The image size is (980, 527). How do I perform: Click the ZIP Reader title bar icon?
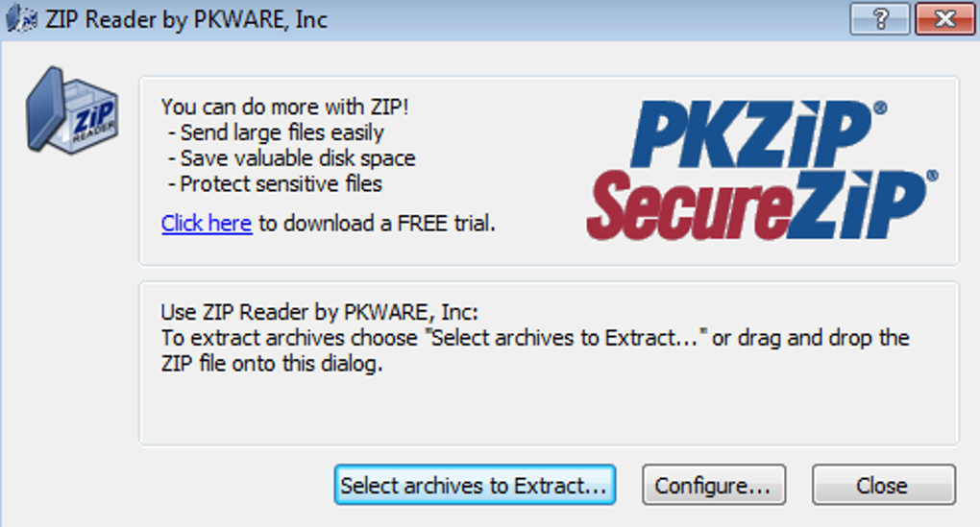click(x=21, y=19)
